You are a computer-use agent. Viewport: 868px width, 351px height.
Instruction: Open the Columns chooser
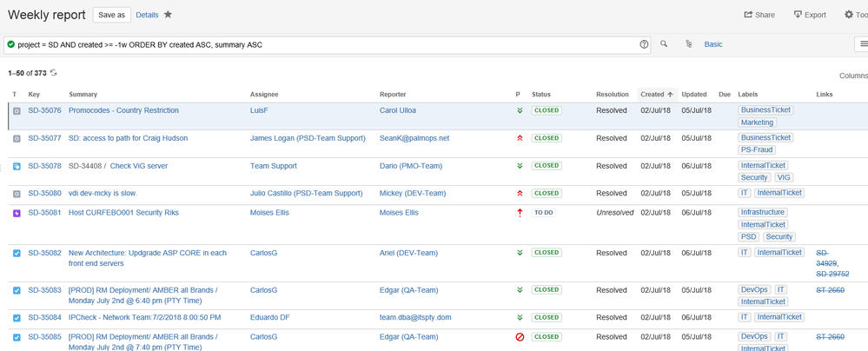coord(853,76)
